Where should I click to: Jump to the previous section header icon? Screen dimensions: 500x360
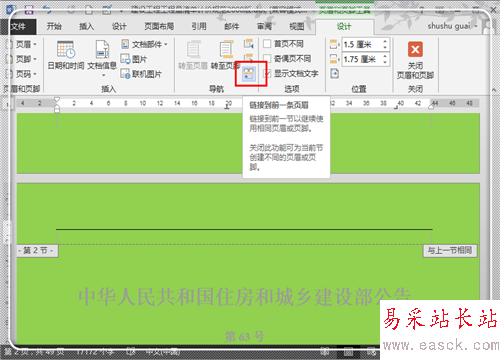(248, 43)
